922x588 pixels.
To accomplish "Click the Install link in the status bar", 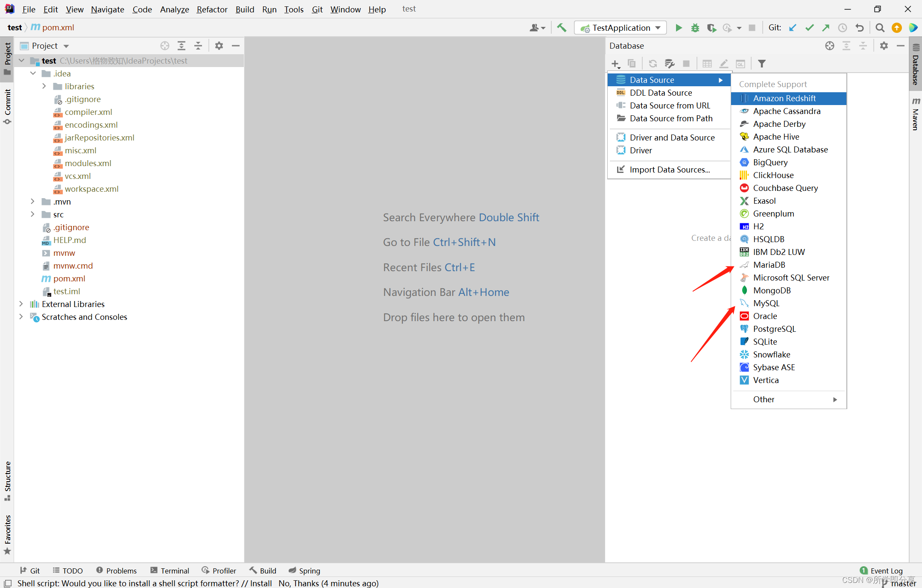I will point(261,583).
